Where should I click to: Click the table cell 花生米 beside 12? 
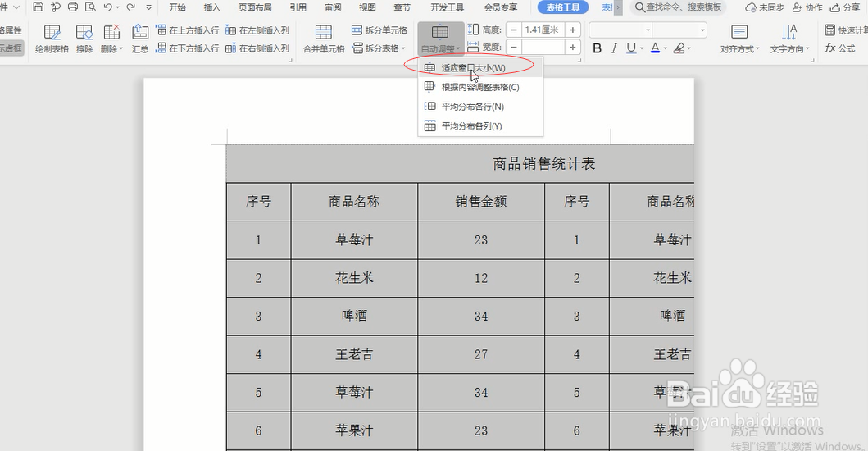(x=354, y=278)
